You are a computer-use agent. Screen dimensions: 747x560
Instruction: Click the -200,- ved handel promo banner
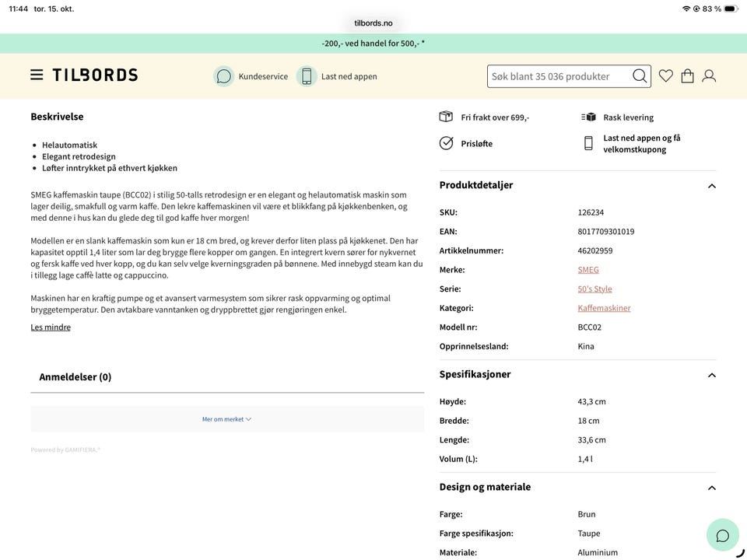373,44
